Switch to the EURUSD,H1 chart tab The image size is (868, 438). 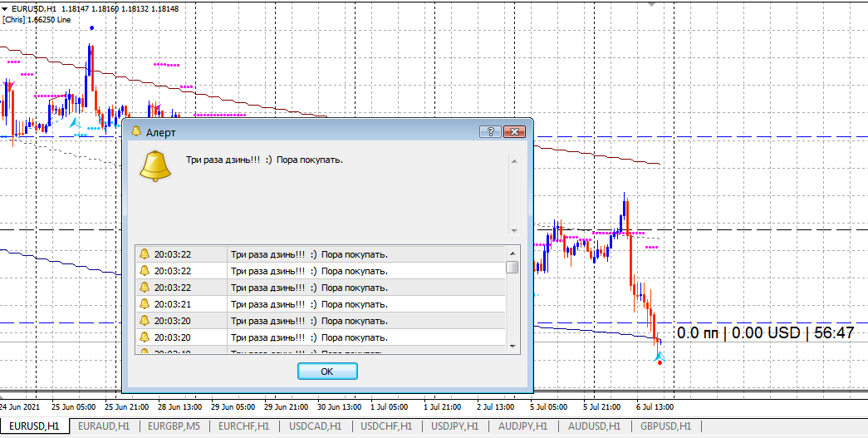point(35,426)
